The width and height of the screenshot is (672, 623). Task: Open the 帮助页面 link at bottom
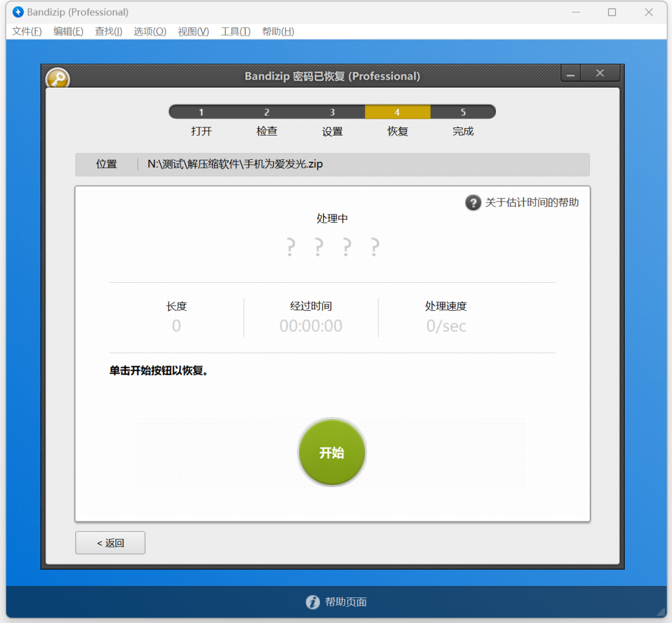tap(345, 602)
